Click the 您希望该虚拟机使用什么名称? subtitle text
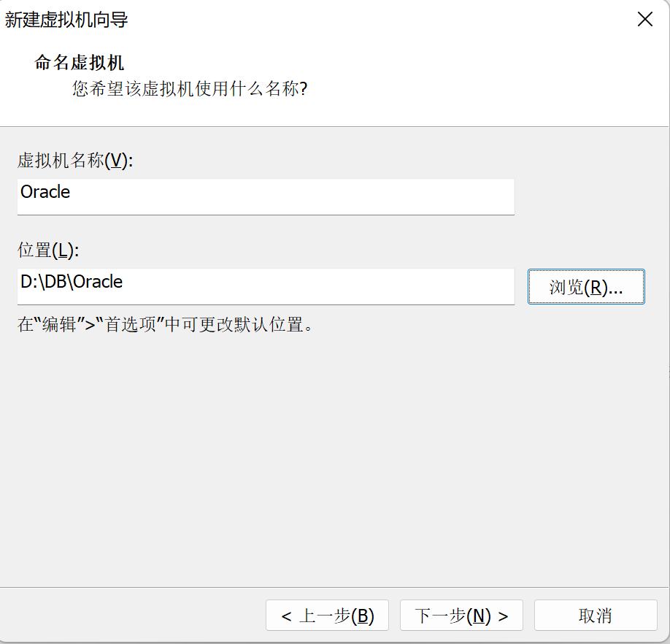670x644 pixels. coord(190,90)
